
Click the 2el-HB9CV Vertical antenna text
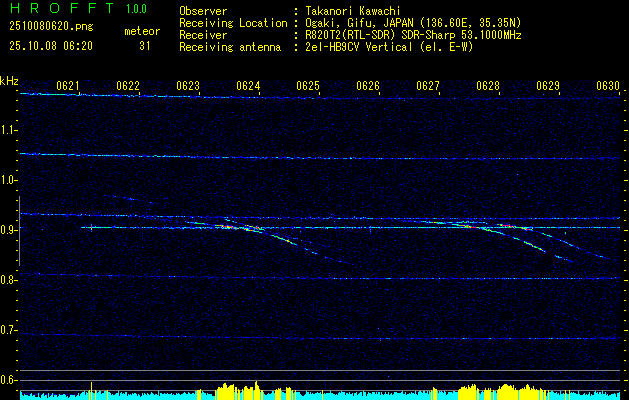point(389,47)
